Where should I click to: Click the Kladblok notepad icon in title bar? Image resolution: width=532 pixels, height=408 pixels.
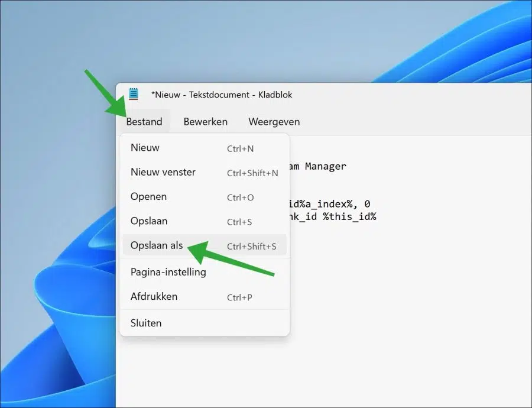tap(134, 94)
